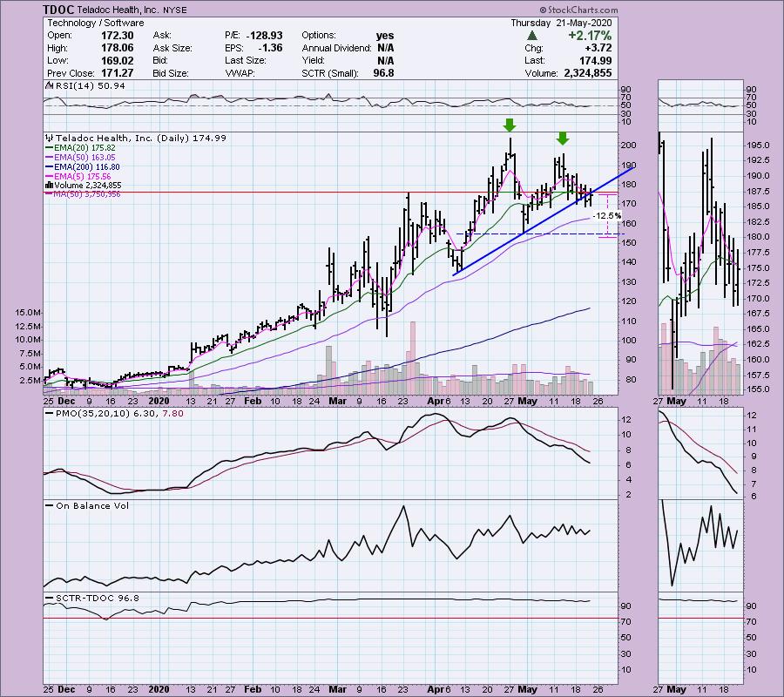Click the 'EMA(5) 175.56' legend text
The height and width of the screenshot is (697, 784).
click(83, 177)
